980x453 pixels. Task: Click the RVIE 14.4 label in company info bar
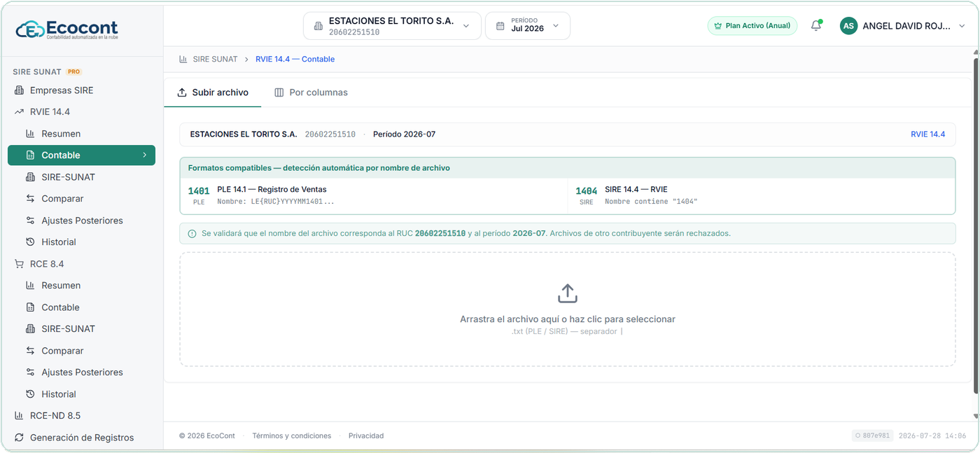click(x=927, y=134)
